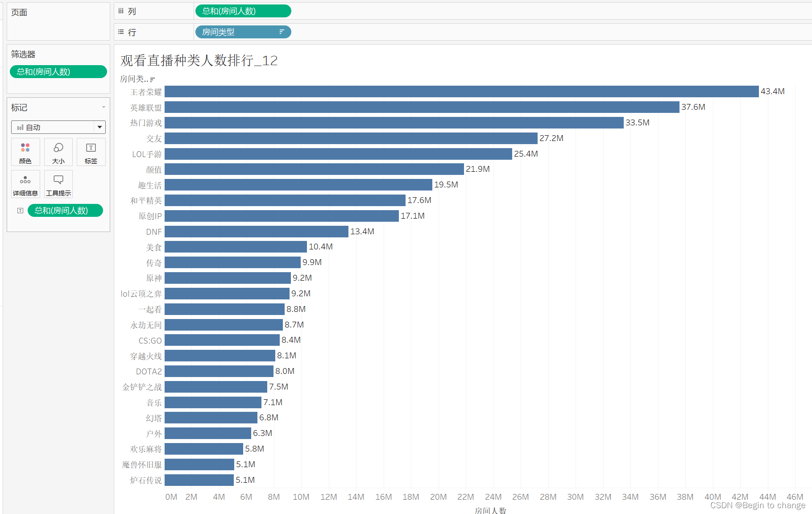Click the columns shelf icon next to 列

coord(121,11)
